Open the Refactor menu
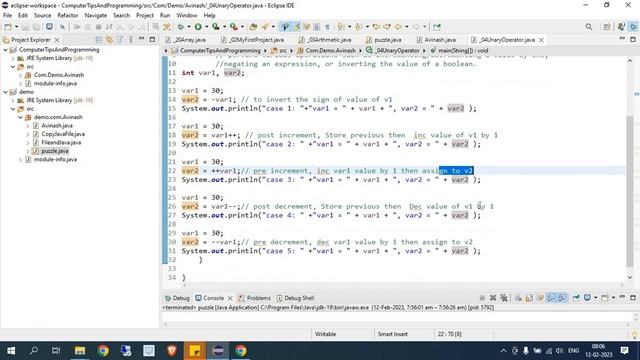 click(68, 15)
